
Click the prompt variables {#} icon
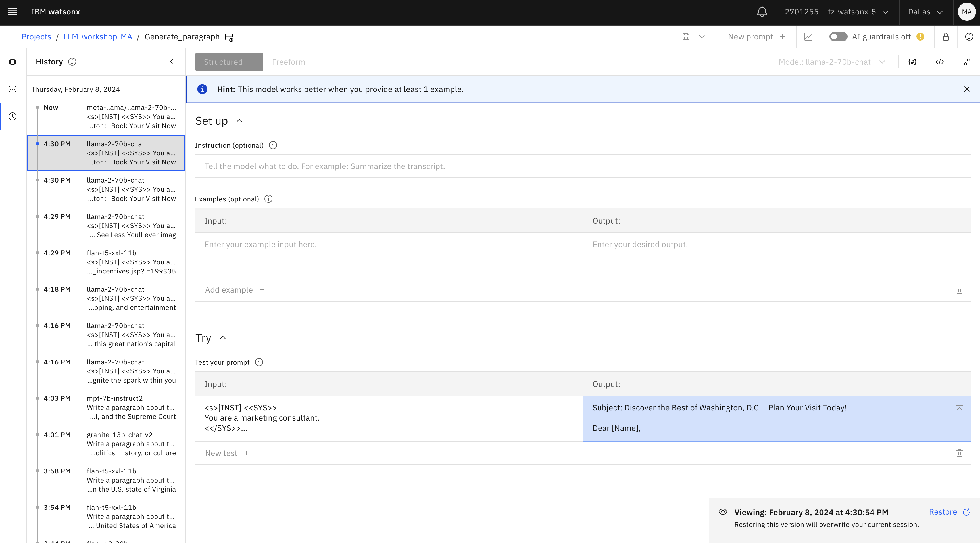[x=912, y=62]
